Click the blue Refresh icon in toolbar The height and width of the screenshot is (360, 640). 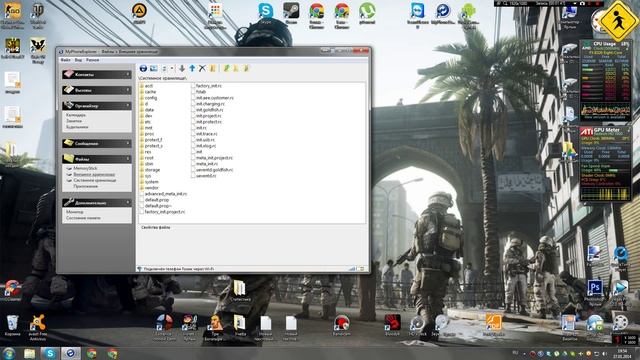tap(143, 69)
